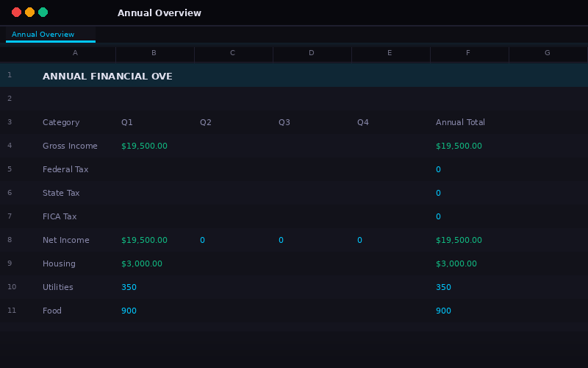Image resolution: width=588 pixels, height=368 pixels.
Task: Click the orange minimize window button
Action: point(29,13)
